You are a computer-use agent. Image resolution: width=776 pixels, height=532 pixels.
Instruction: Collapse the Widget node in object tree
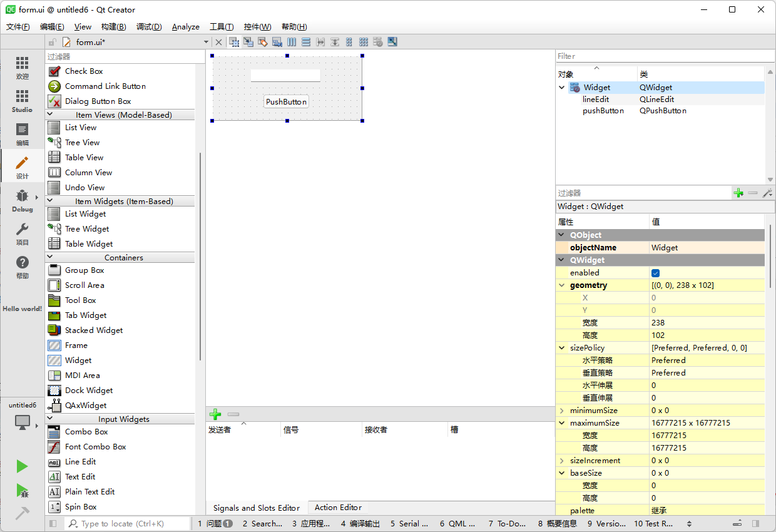[x=562, y=88]
